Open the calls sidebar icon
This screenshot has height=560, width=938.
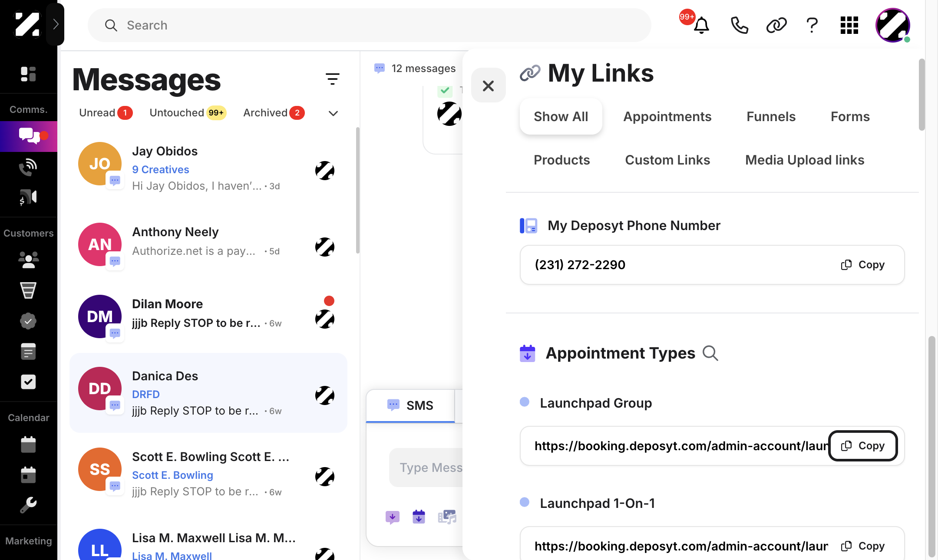pyautogui.click(x=28, y=167)
